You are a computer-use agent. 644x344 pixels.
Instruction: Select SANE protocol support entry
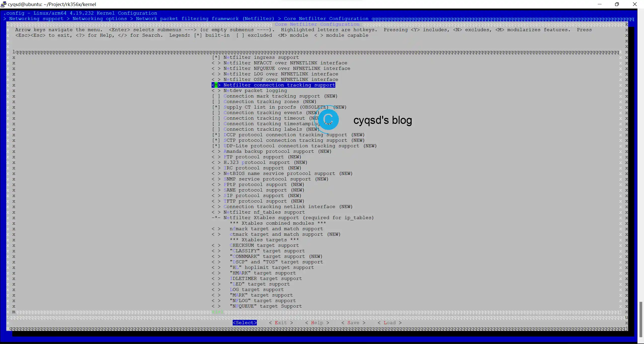point(258,190)
